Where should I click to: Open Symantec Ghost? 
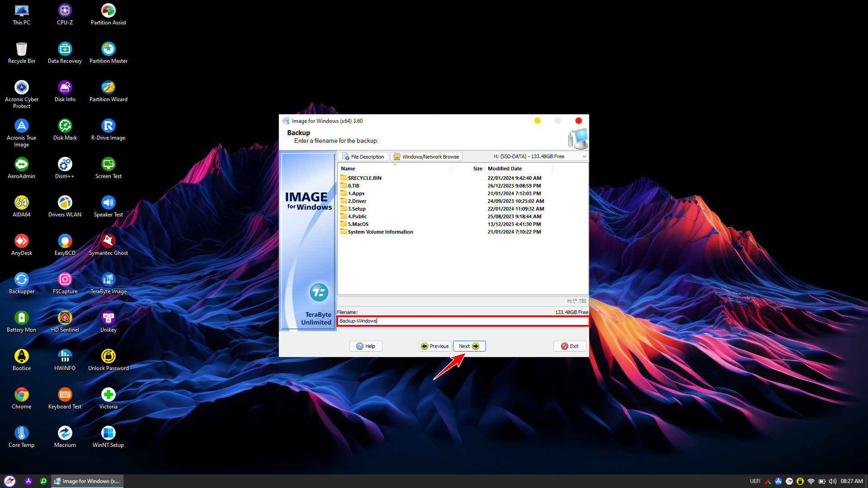(x=108, y=241)
